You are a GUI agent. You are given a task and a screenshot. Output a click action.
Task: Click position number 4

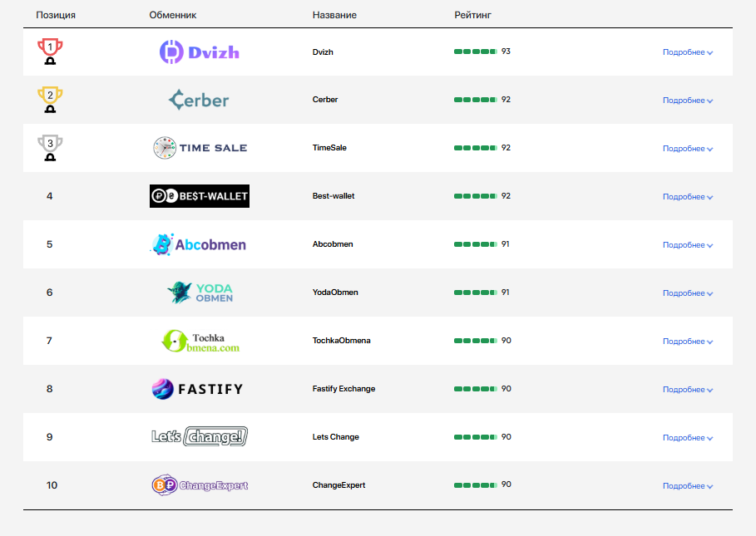[50, 196]
